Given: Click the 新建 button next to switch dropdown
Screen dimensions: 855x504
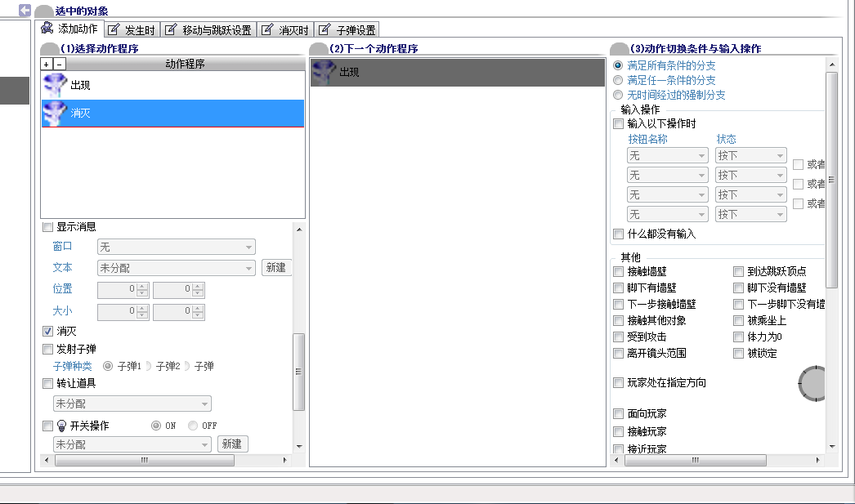Looking at the screenshot, I should 232,444.
